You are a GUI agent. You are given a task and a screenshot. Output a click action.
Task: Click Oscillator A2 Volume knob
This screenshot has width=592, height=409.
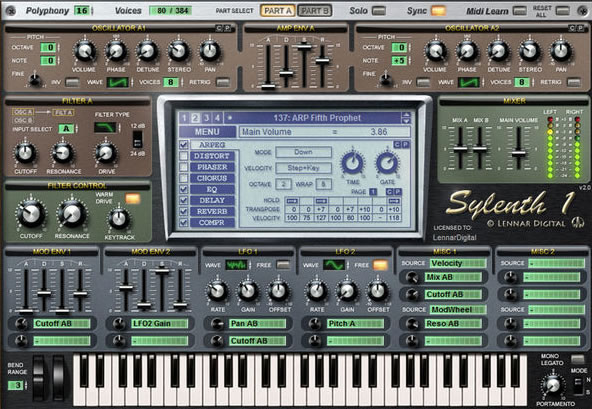pos(435,51)
